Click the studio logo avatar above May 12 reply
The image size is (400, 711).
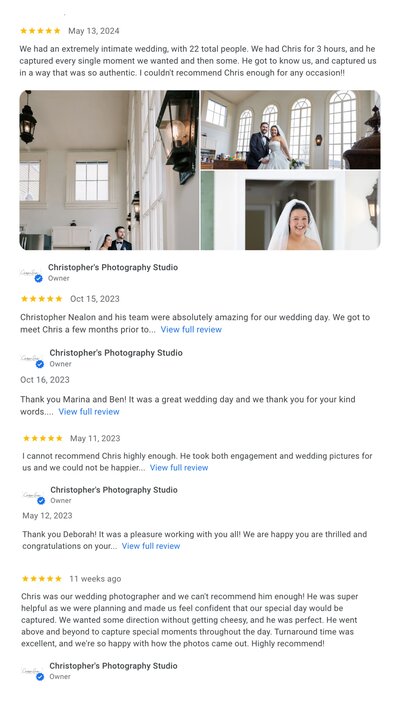34,495
